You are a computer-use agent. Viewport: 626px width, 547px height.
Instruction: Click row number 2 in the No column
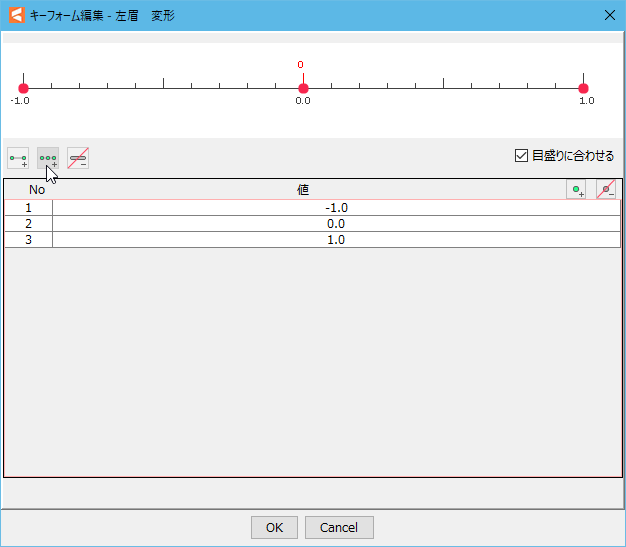click(x=28, y=224)
